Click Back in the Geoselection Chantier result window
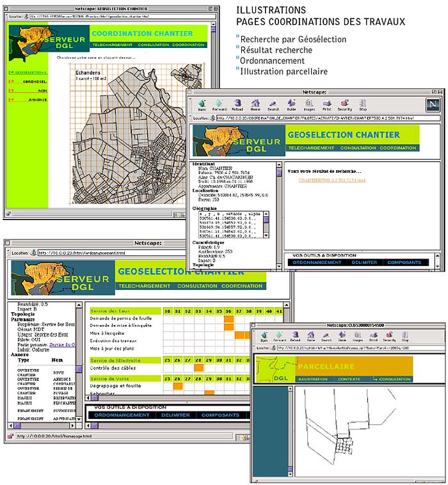Screen dimensions: 448x485 point(202,105)
